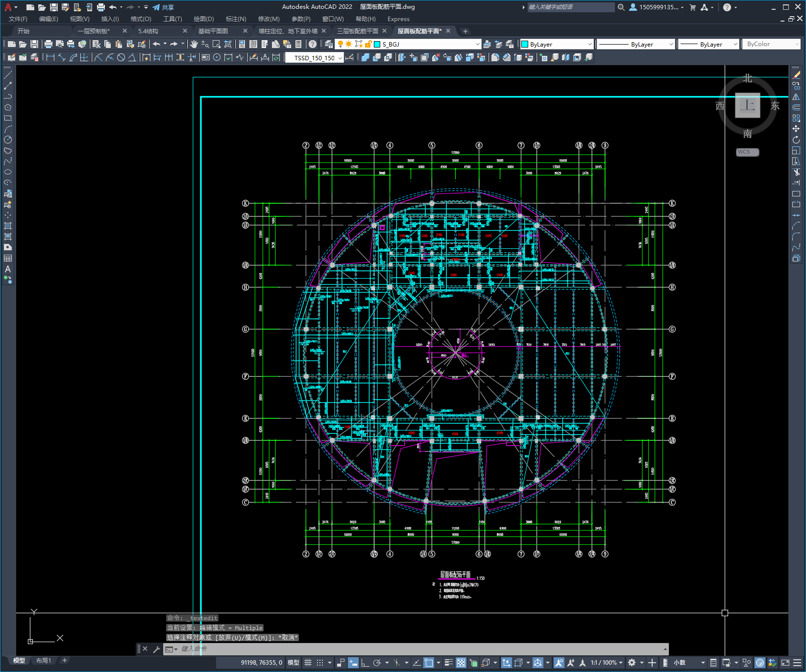This screenshot has height=672, width=806.
Task: Toggle grid display in status bar
Action: (x=308, y=662)
